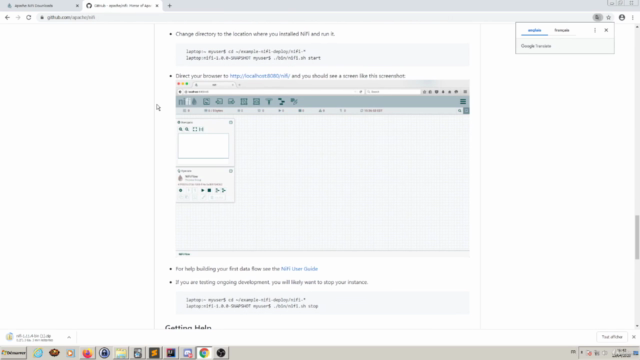Go back using the browser back arrow
Screen dimensions: 640x360
(x=7, y=18)
